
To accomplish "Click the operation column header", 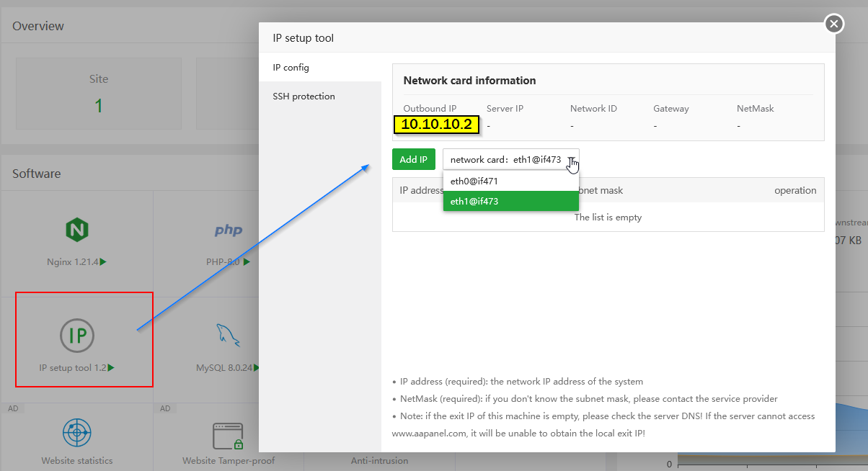I will (x=795, y=191).
